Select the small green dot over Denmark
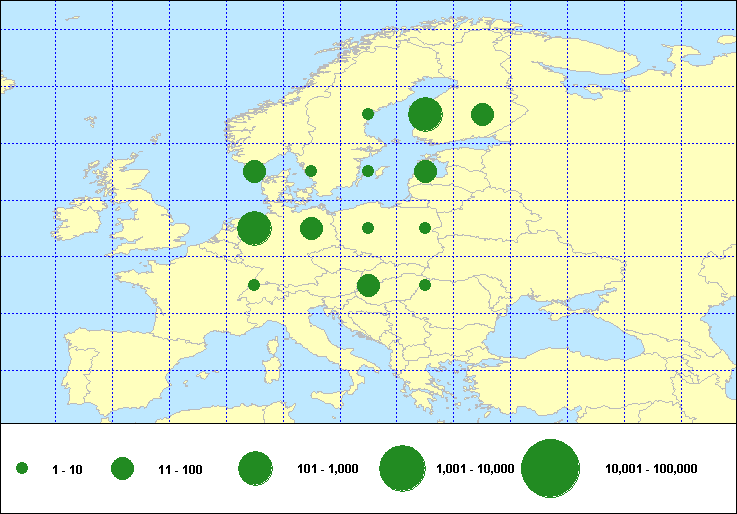Screen dimensions: 737x514 click(x=311, y=171)
